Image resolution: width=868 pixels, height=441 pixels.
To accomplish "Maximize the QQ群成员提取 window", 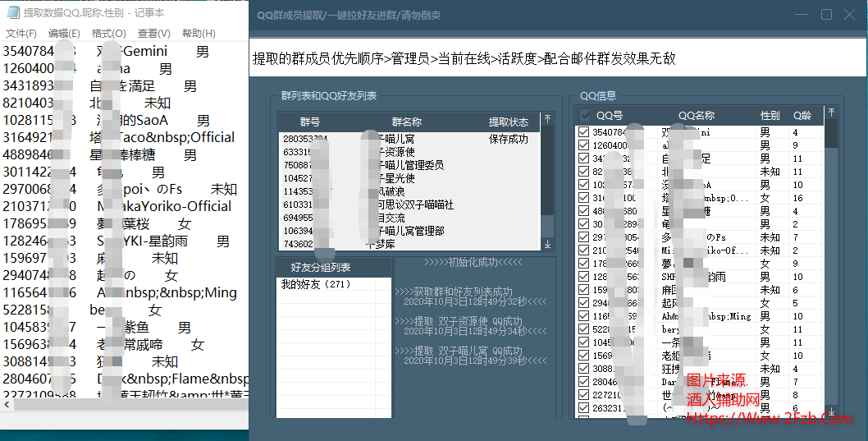I will (826, 15).
